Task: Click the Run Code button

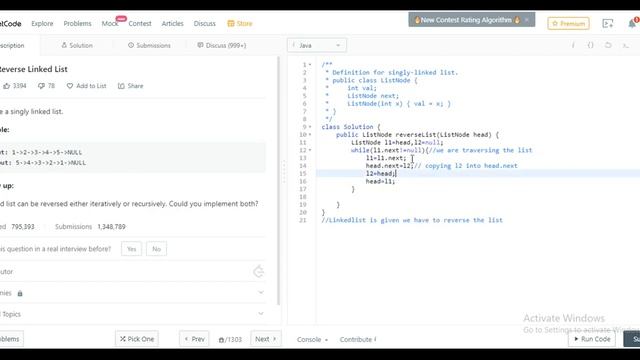Action: tap(592, 339)
